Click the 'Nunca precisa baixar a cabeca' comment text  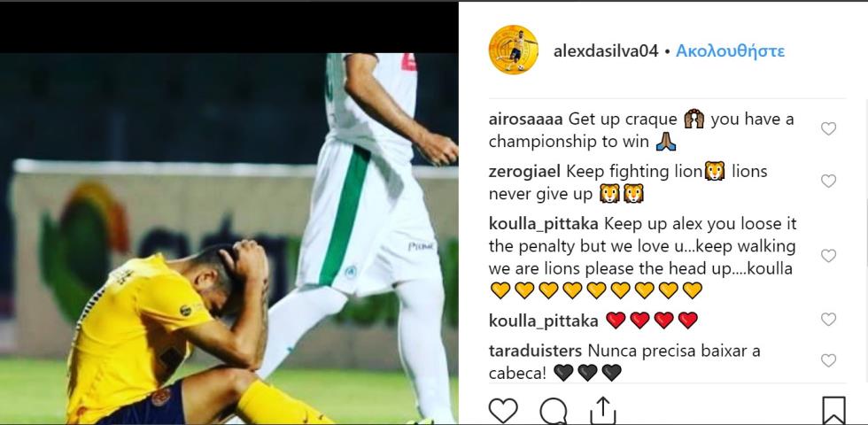click(624, 362)
